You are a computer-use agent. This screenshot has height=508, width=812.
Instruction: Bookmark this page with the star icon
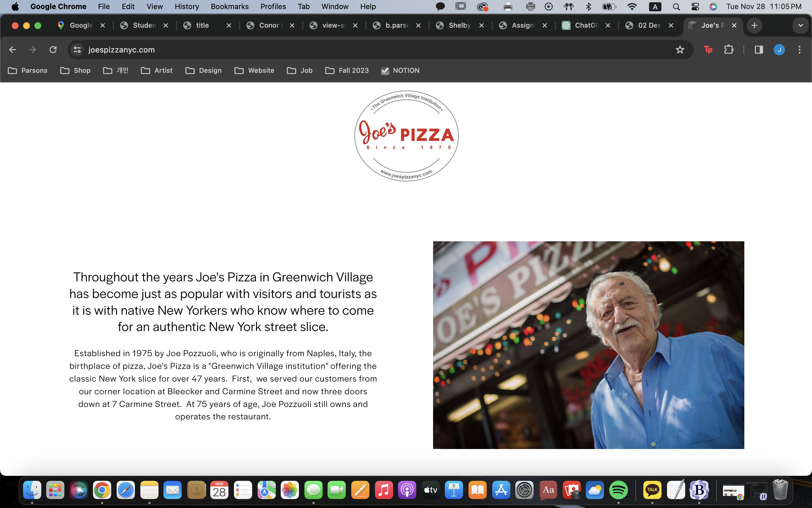(680, 50)
